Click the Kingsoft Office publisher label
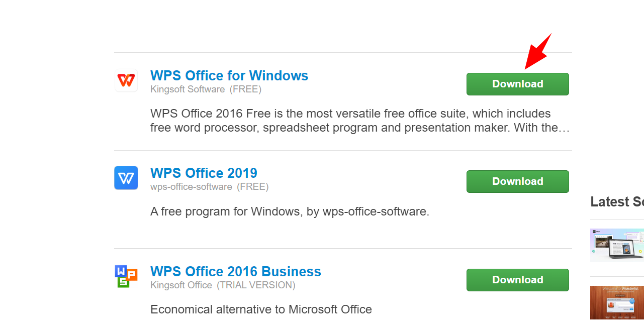This screenshot has height=328, width=644. (181, 285)
